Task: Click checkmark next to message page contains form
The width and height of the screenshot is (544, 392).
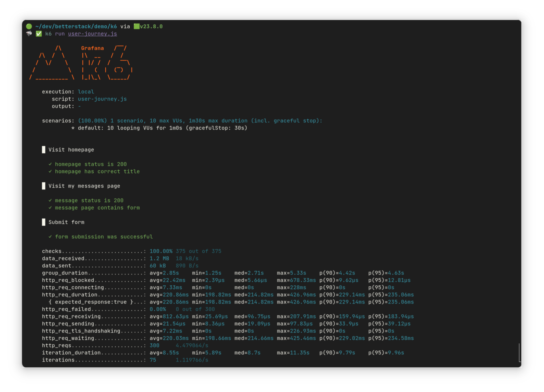Action: pyautogui.click(x=50, y=207)
